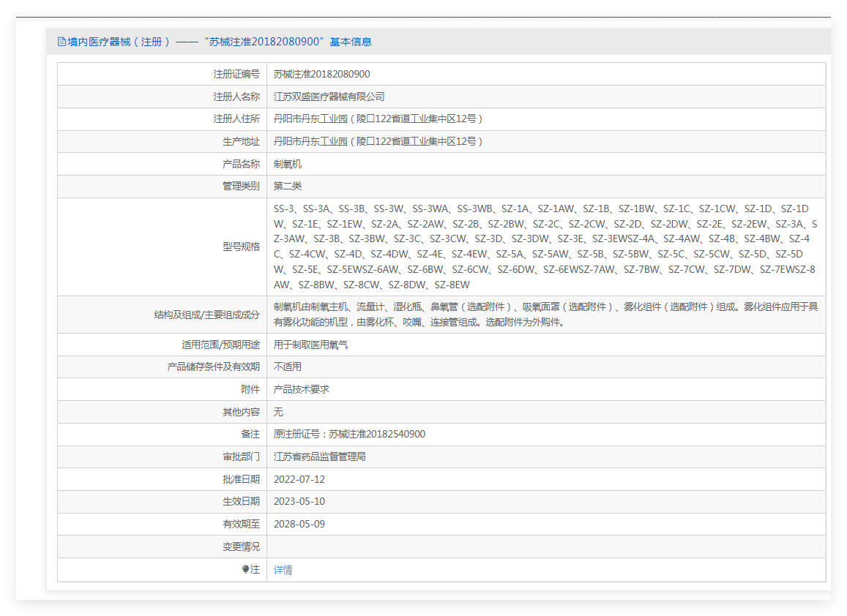Click the 注册人名称 label
This screenshot has height=616, width=847.
pos(236,97)
